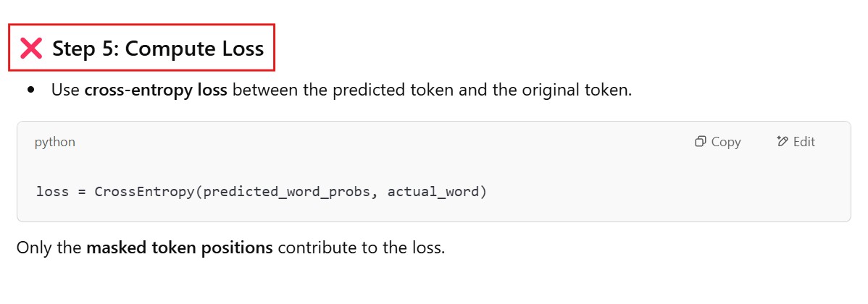Click the Edit pencil icon

pyautogui.click(x=782, y=142)
